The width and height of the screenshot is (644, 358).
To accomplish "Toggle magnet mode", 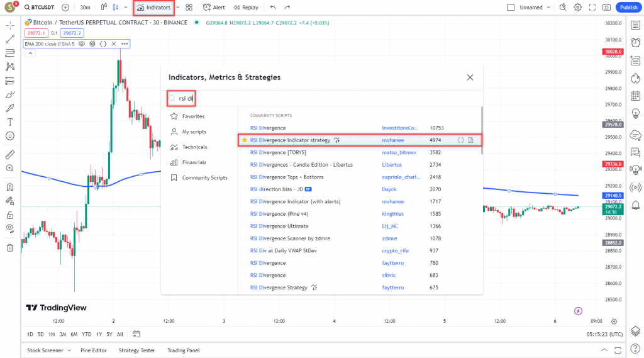I will (10, 187).
